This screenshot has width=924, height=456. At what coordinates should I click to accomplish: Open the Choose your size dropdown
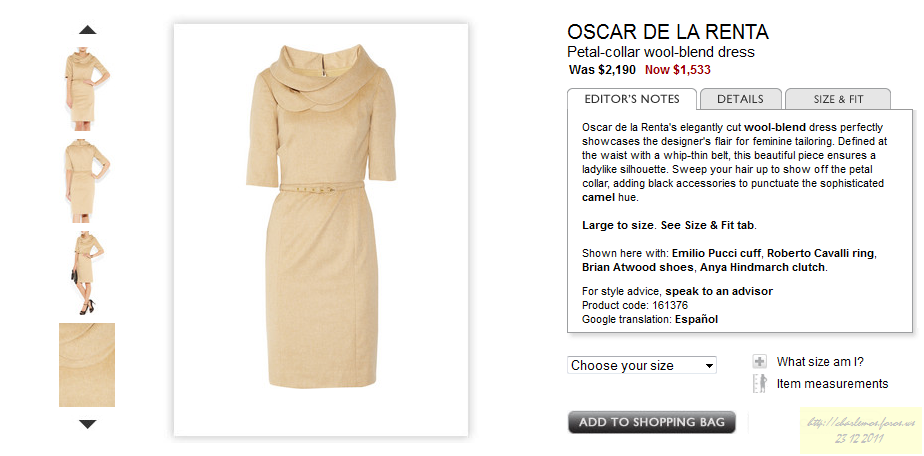click(642, 365)
